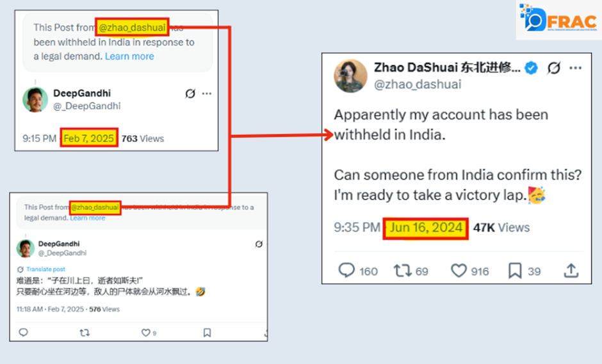
Task: Open three-dot menu on 763 Views post
Action: 206,93
